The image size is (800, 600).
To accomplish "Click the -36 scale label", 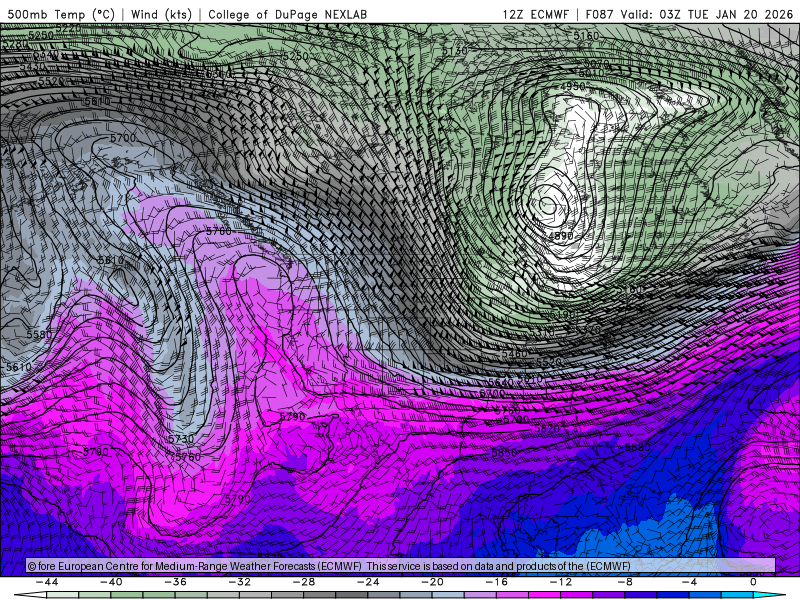I will coord(176,582).
